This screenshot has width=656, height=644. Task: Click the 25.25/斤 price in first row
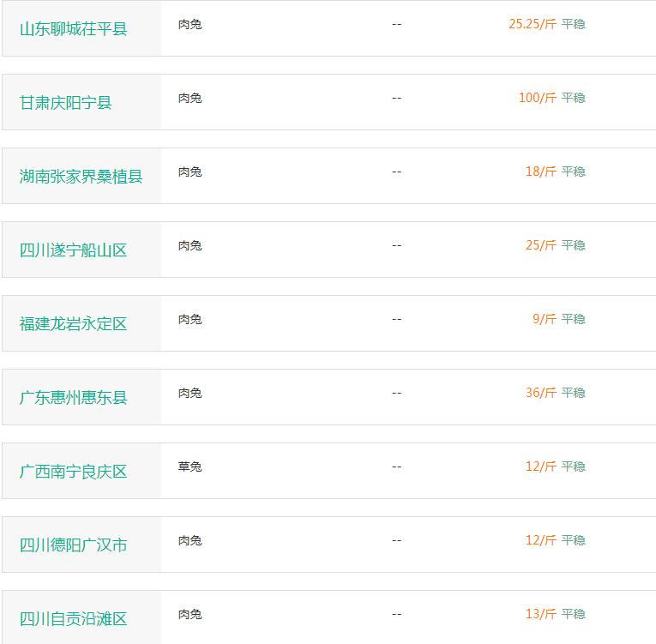533,24
